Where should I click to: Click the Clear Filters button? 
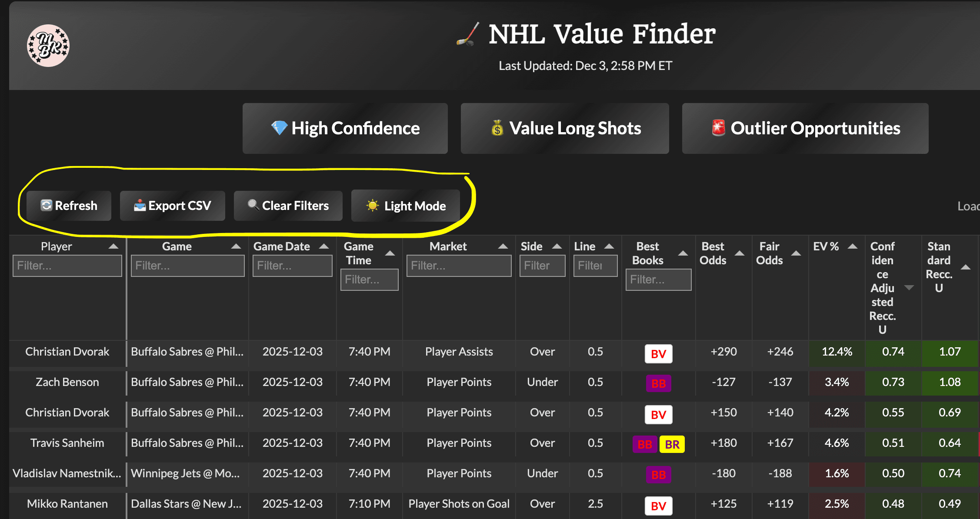(x=288, y=206)
